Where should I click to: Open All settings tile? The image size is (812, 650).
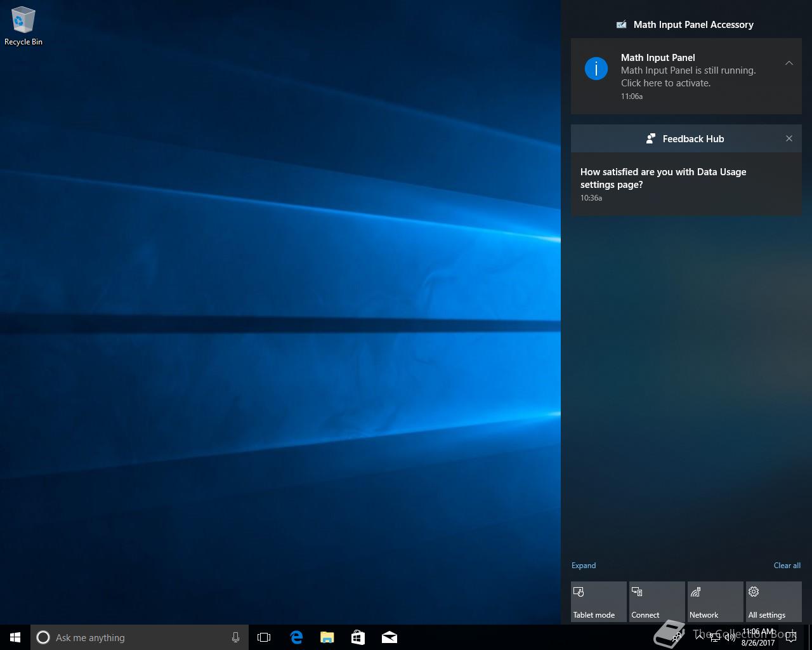click(x=773, y=602)
